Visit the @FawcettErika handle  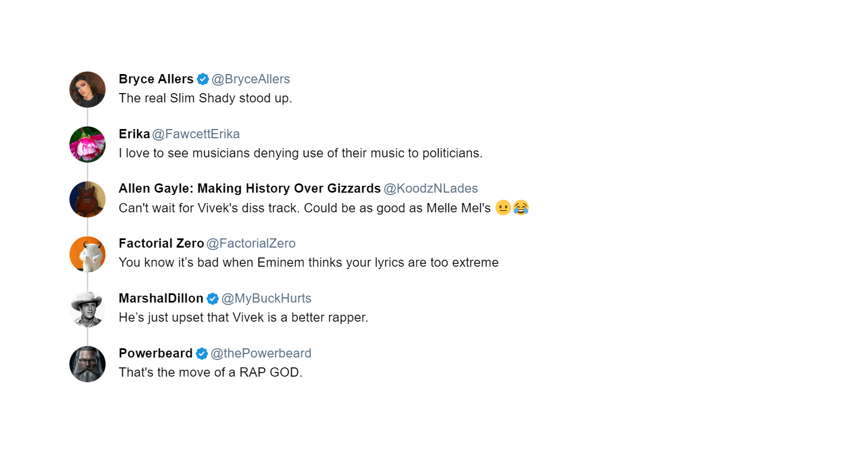(x=196, y=134)
